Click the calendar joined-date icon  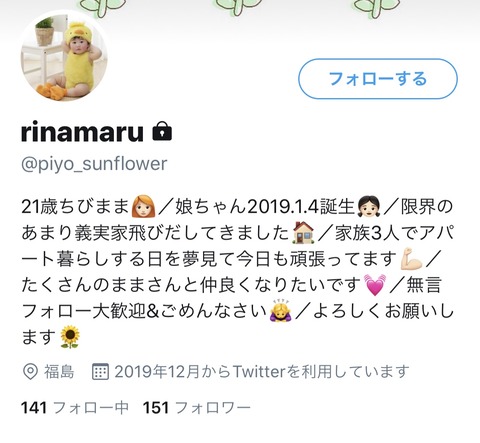(100, 372)
